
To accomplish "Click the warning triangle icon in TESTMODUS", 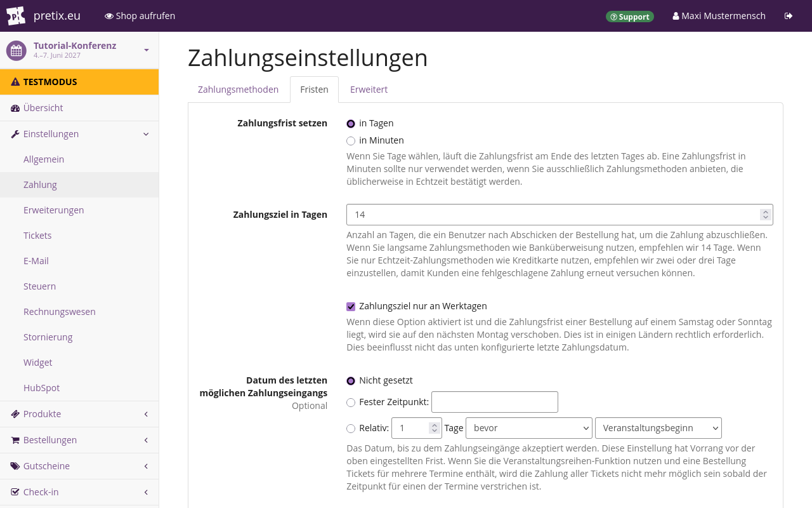I will [x=15, y=82].
